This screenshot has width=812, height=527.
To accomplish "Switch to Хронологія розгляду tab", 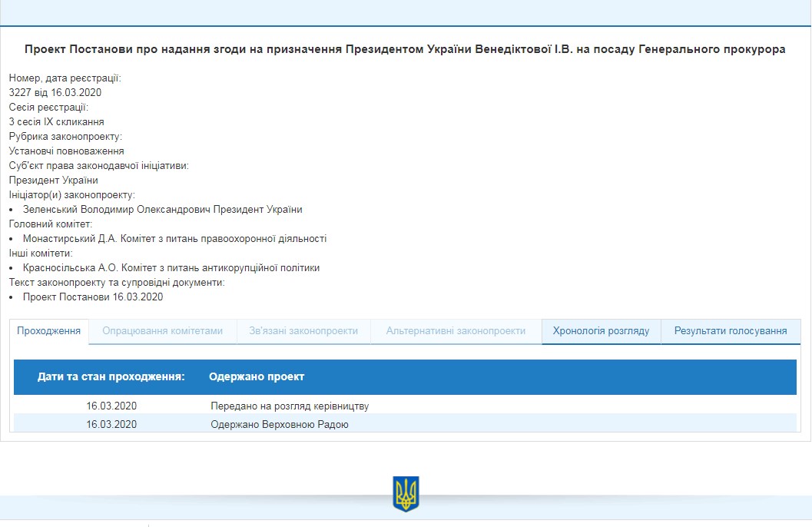I will click(602, 331).
